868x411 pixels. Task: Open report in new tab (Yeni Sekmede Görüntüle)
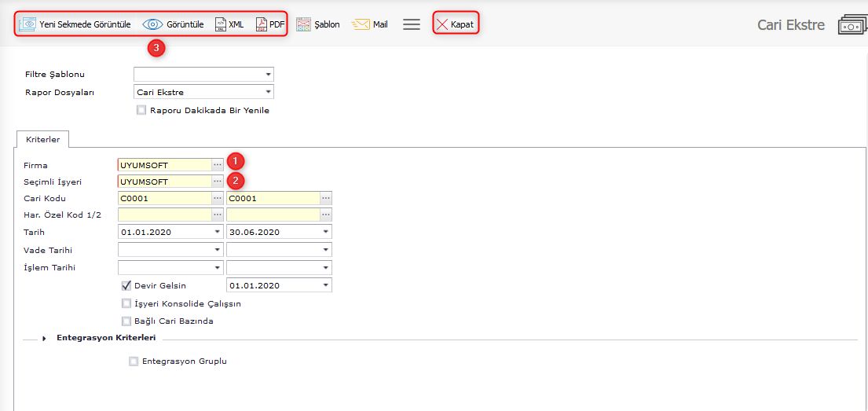click(x=75, y=24)
